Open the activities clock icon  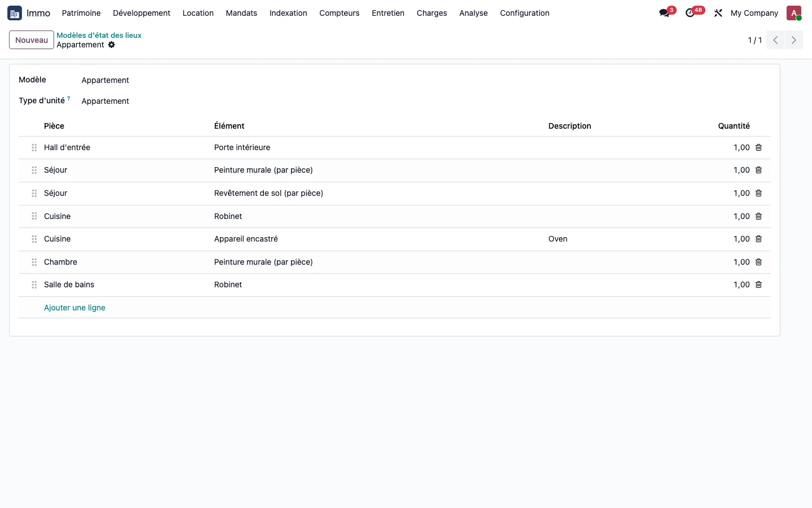click(690, 13)
